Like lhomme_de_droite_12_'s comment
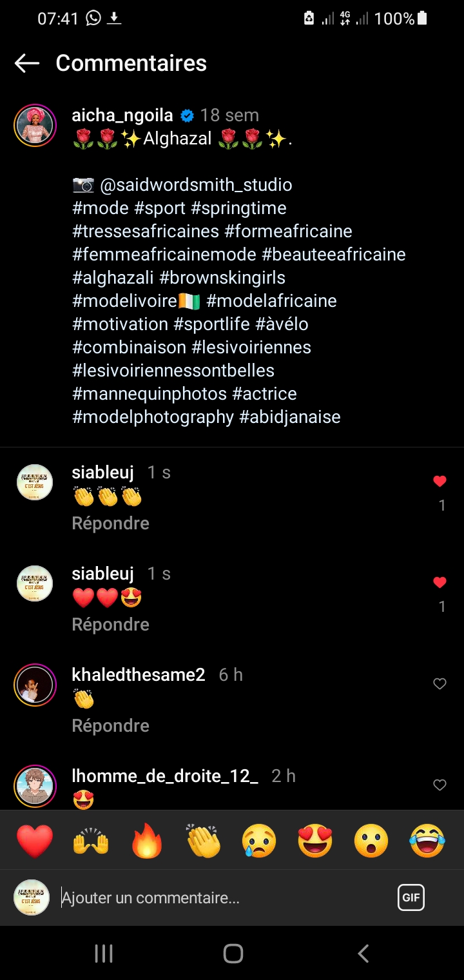Screen dimensions: 464x980 (440, 785)
